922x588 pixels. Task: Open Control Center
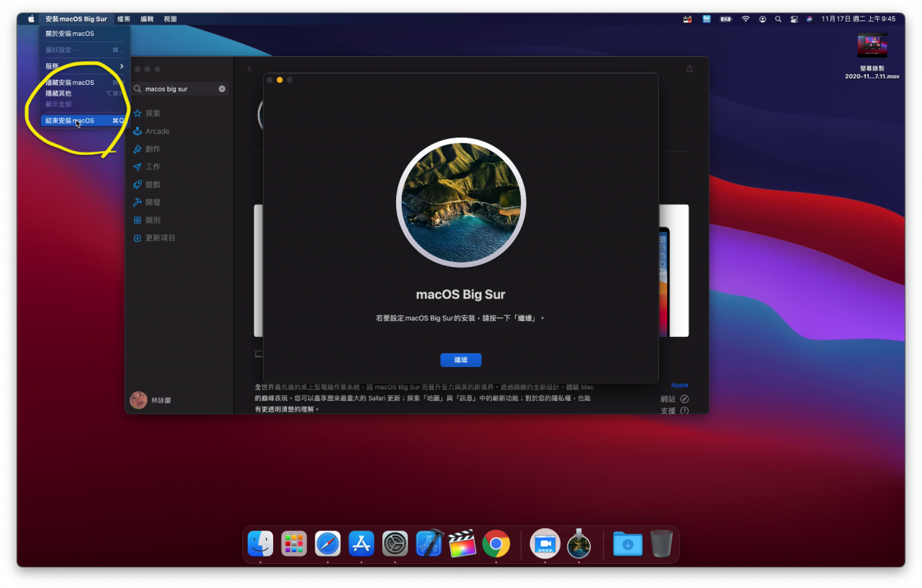point(794,19)
